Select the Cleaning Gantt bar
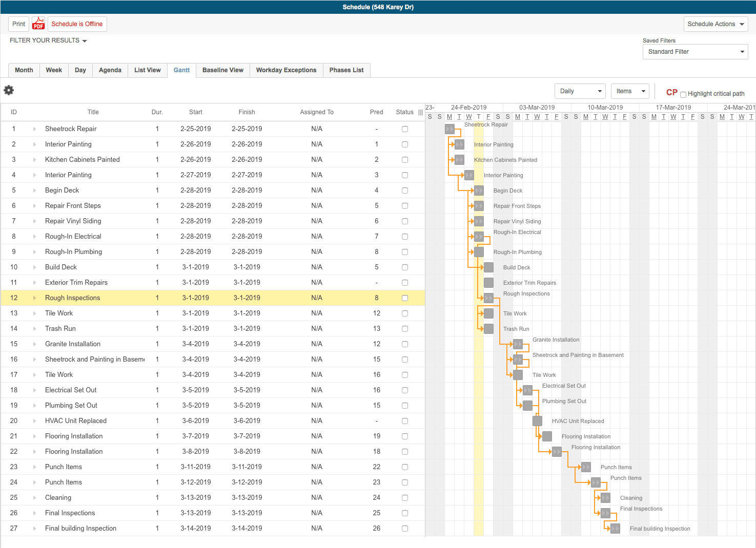This screenshot has width=756, height=548. pos(605,498)
